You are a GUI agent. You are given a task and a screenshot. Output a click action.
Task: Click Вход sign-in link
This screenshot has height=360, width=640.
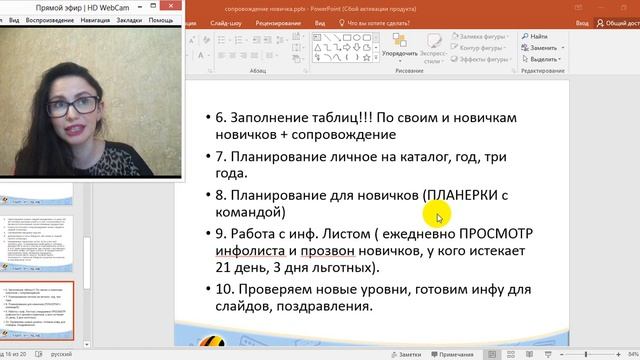coord(582,23)
